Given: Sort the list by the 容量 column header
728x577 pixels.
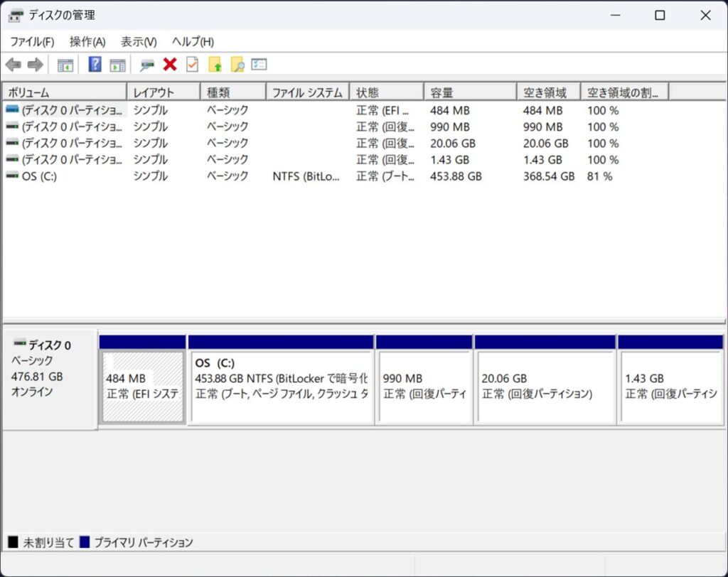Looking at the screenshot, I should coord(469,92).
